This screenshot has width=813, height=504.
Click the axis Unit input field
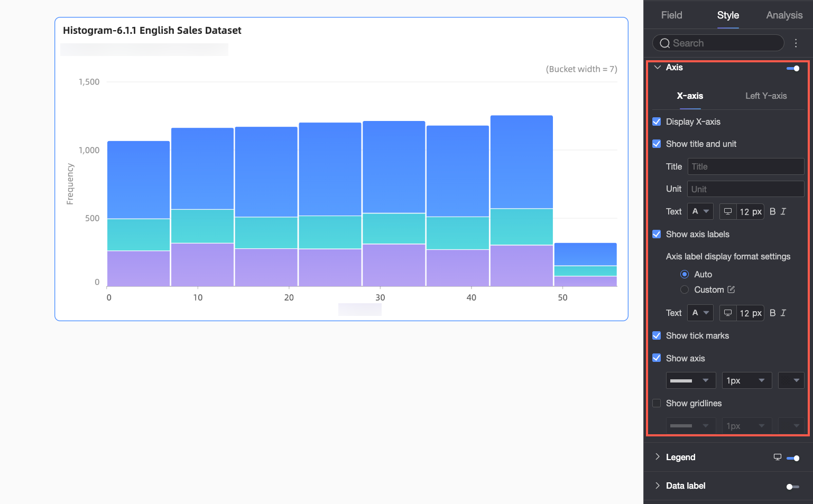[x=746, y=189]
